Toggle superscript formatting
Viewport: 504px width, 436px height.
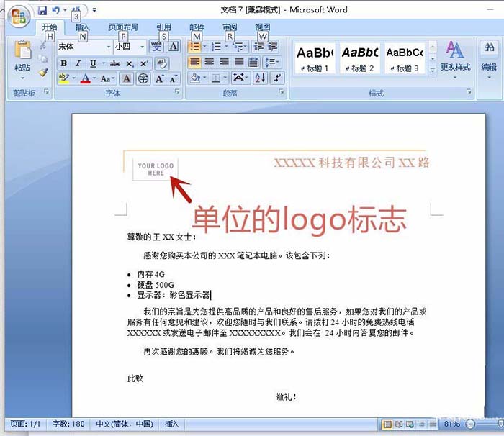[x=144, y=63]
